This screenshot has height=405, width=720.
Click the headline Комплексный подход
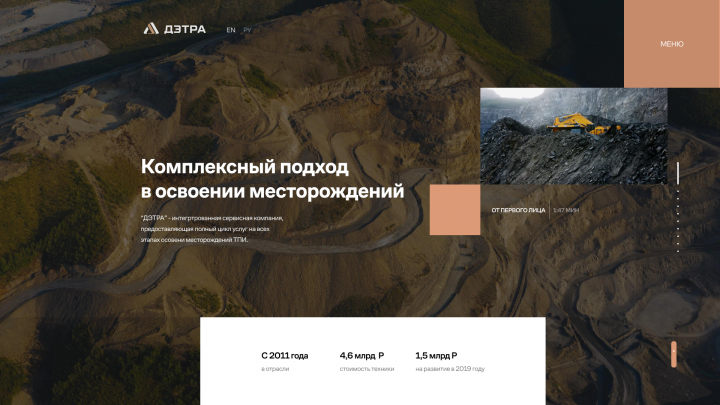244,167
